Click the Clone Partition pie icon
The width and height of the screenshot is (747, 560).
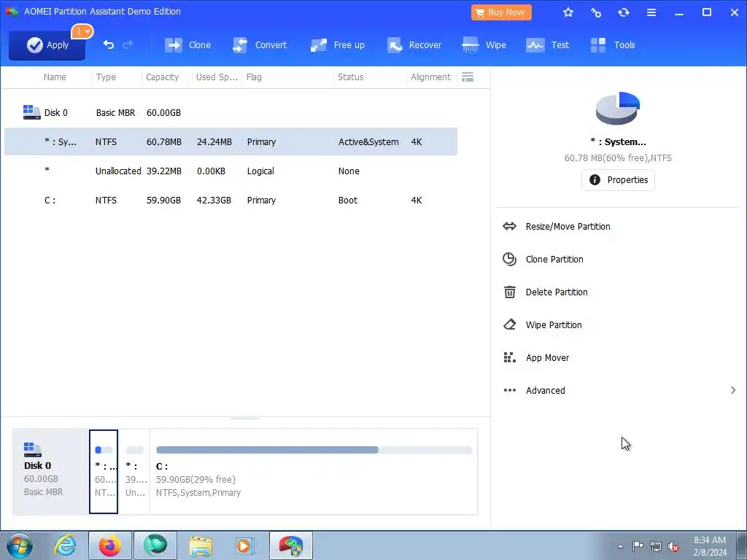[x=509, y=259]
